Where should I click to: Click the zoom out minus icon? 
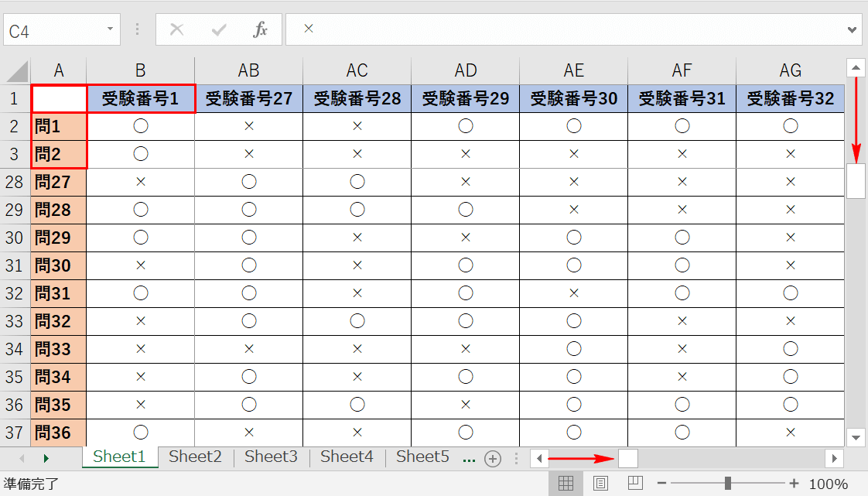coord(661,484)
